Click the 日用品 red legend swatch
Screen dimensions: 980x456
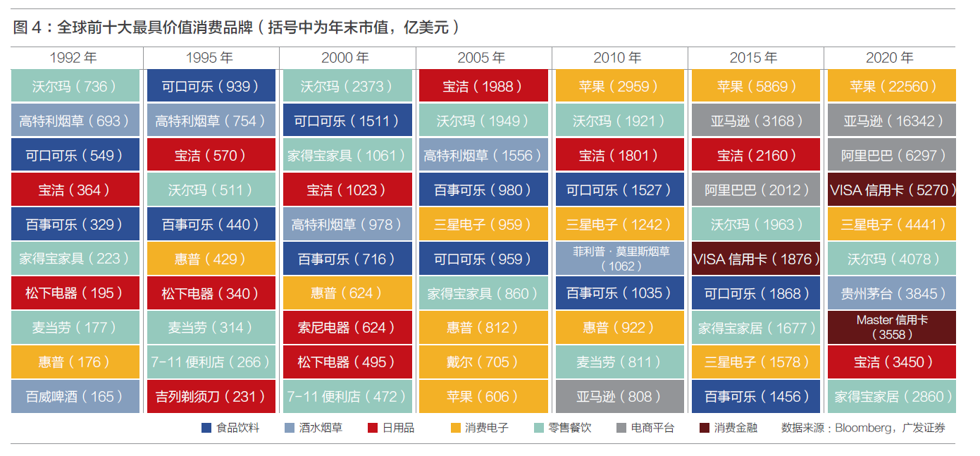tap(373, 428)
